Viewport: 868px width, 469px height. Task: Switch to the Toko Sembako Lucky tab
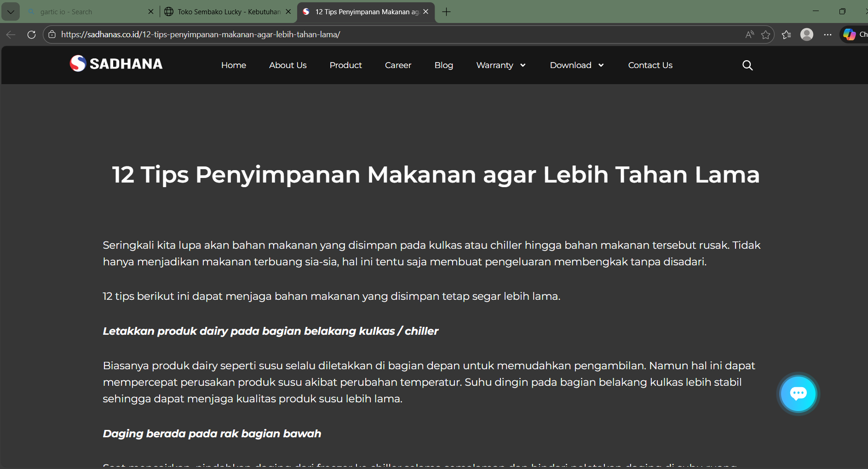pos(224,11)
